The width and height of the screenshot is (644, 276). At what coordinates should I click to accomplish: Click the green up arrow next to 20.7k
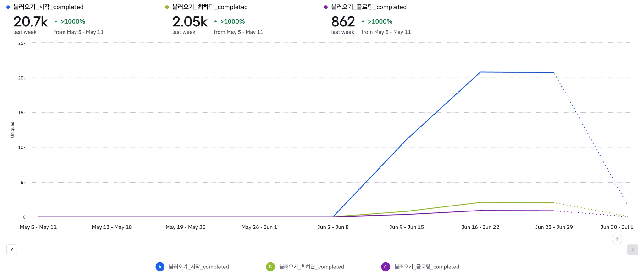(56, 22)
